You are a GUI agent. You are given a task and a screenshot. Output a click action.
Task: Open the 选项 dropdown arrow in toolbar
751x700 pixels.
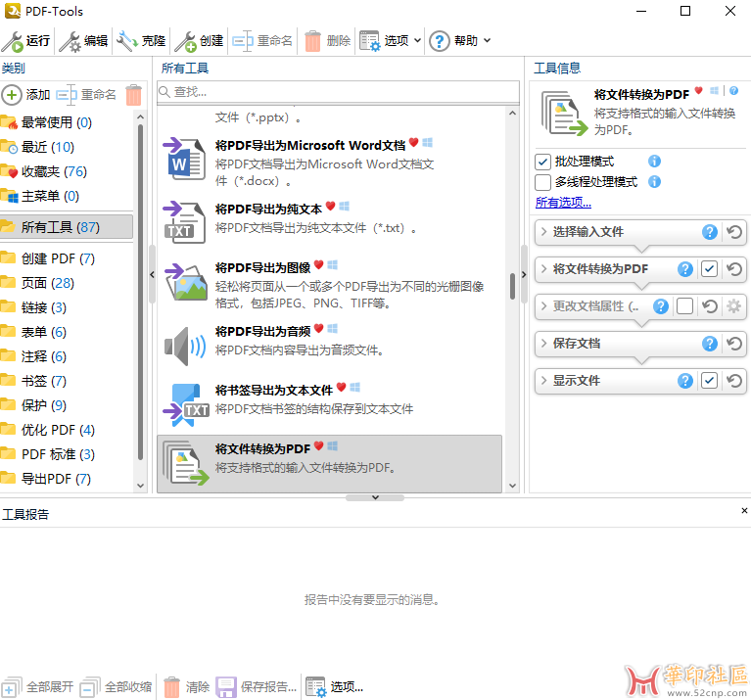[417, 41]
